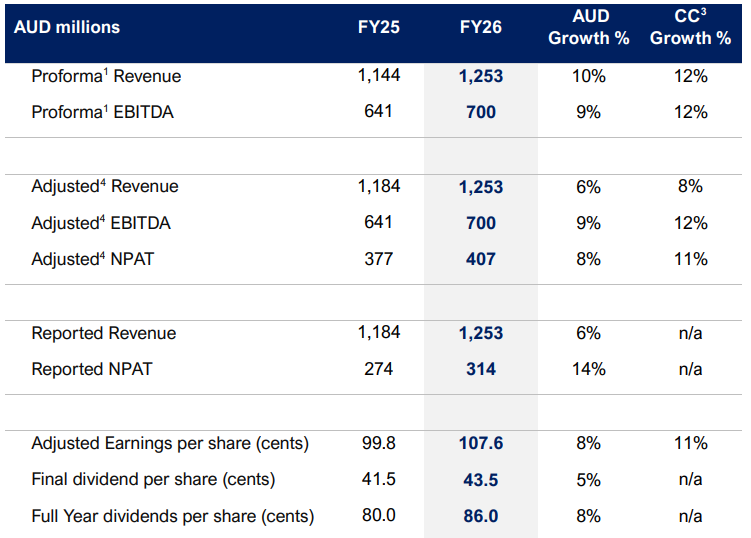
Task: Select the 'Reported Revenue' row label
Action: click(x=103, y=333)
